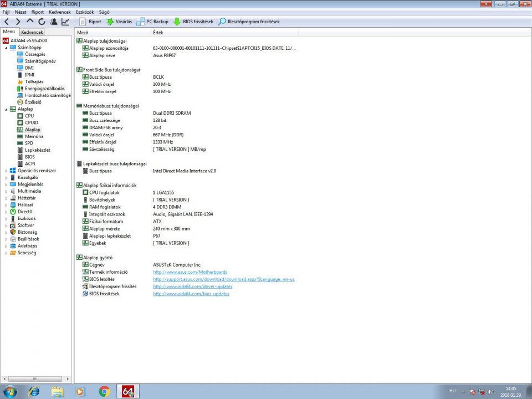Viewport: 532px width, 399px height.
Task: Open the Nézet menu
Action: pos(21,12)
